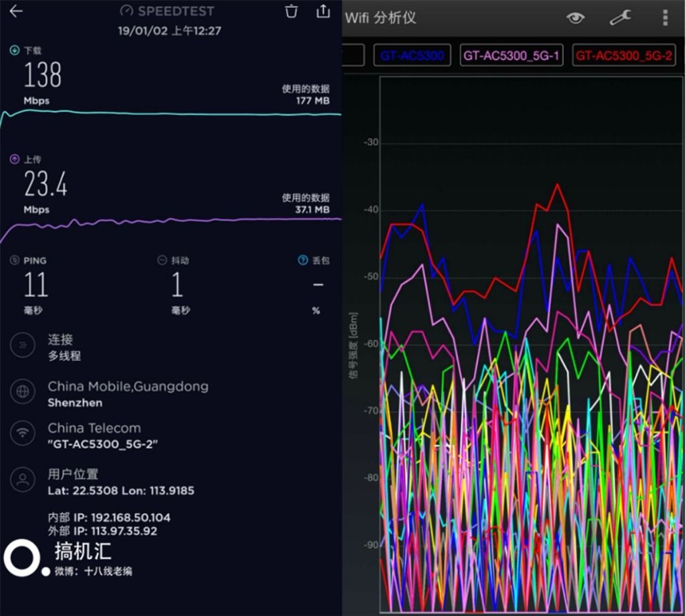Tap the Wifi 分析仪 app title

pos(380,18)
